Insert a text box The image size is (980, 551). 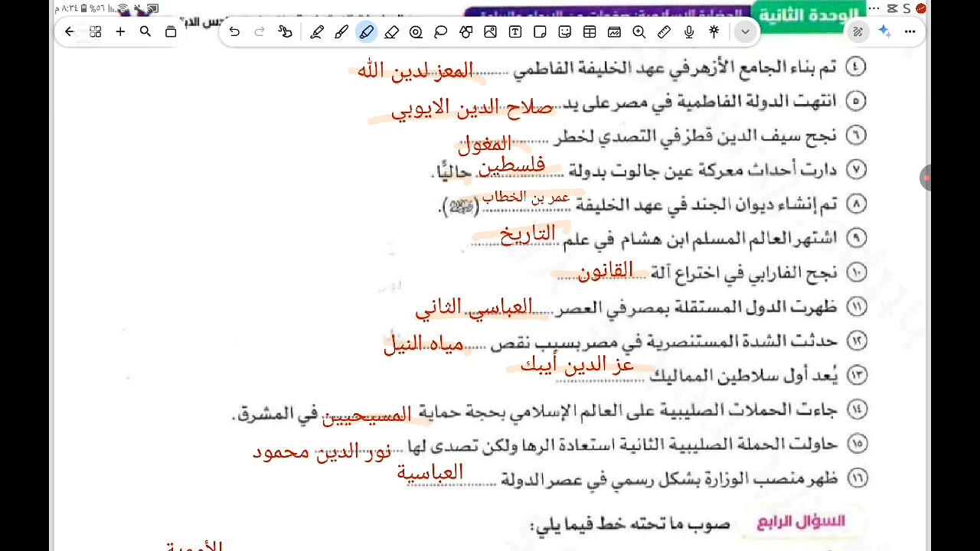(515, 32)
